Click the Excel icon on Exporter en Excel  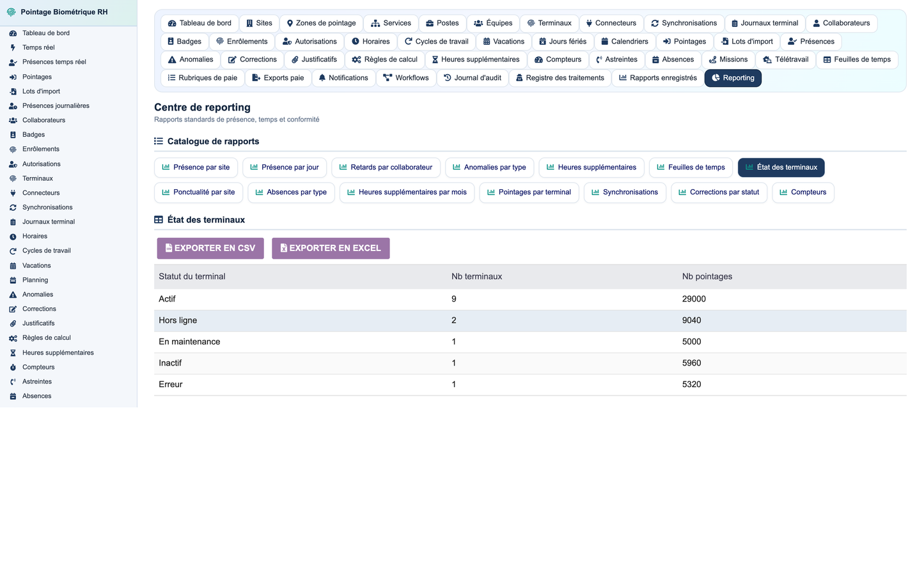(x=284, y=248)
